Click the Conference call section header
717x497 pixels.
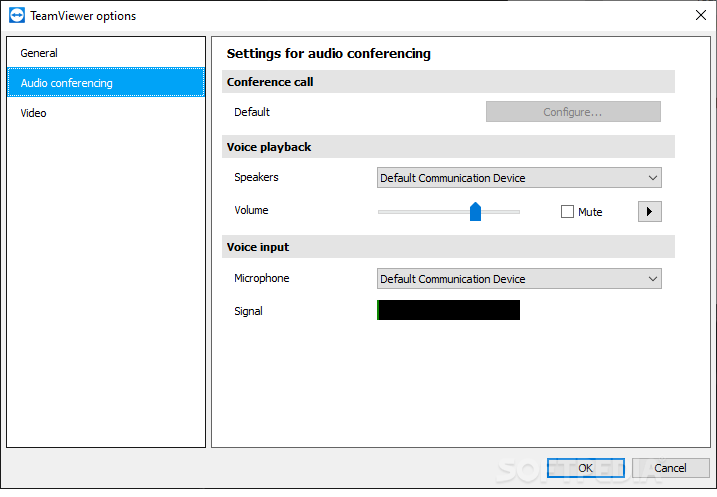(x=448, y=82)
